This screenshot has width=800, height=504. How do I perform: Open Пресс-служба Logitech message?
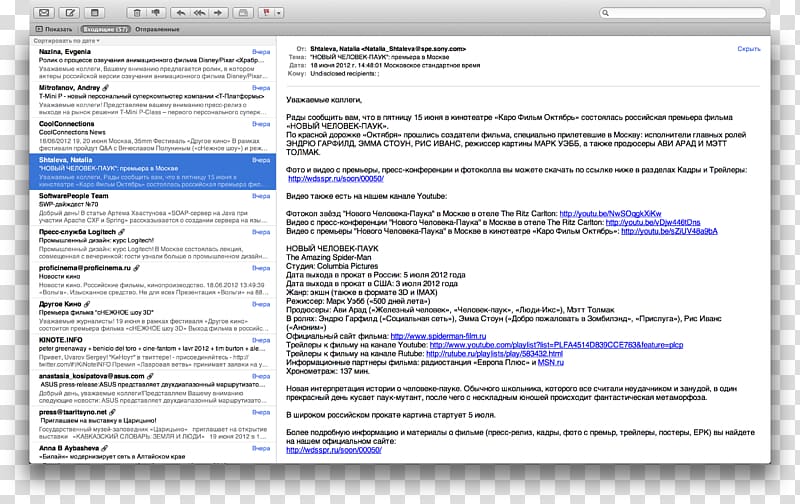pyautogui.click(x=153, y=244)
